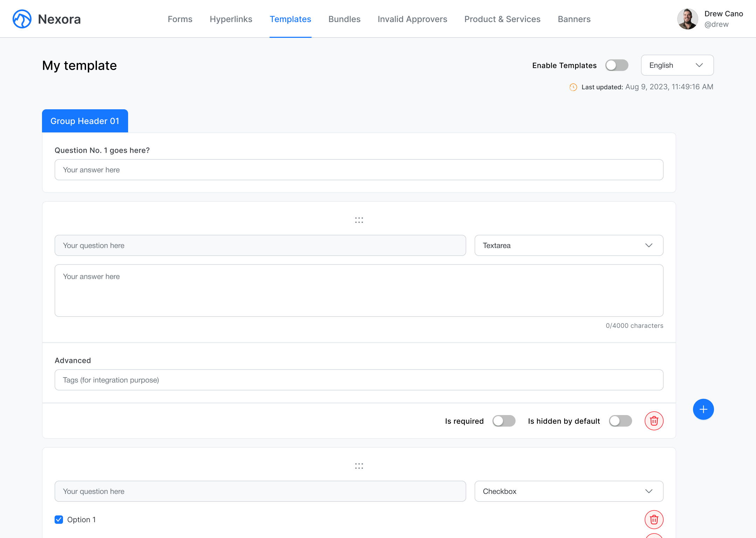This screenshot has height=538, width=756.
Task: Click the Tags integration input field
Action: (359, 380)
